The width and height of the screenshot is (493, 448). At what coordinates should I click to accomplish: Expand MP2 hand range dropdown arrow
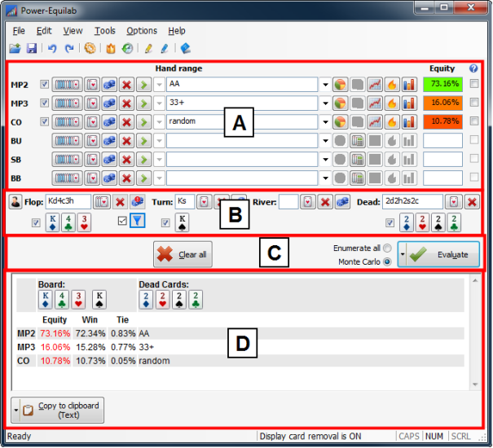click(x=325, y=85)
